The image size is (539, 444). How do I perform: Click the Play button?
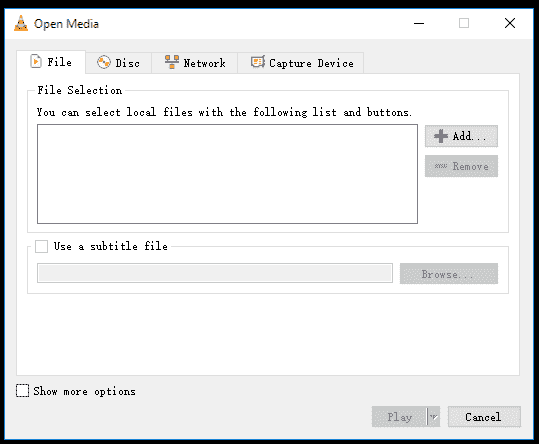399,417
